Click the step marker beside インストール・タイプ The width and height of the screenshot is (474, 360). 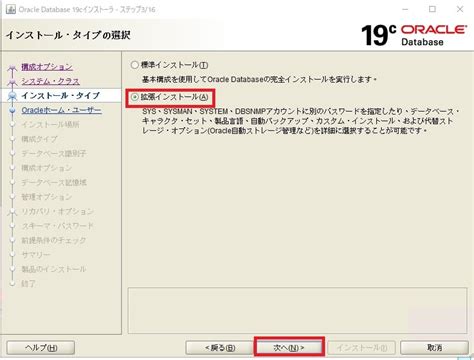pos(12,96)
